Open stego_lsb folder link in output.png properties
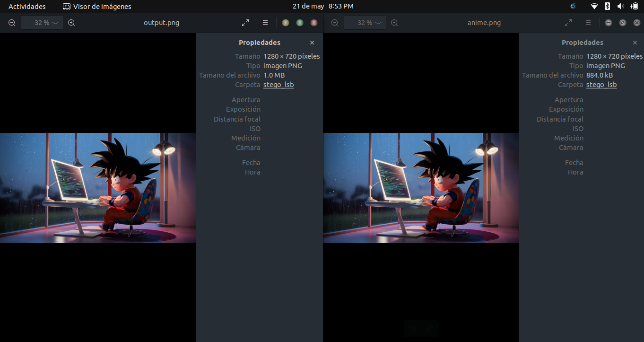The image size is (644, 342). click(x=278, y=85)
